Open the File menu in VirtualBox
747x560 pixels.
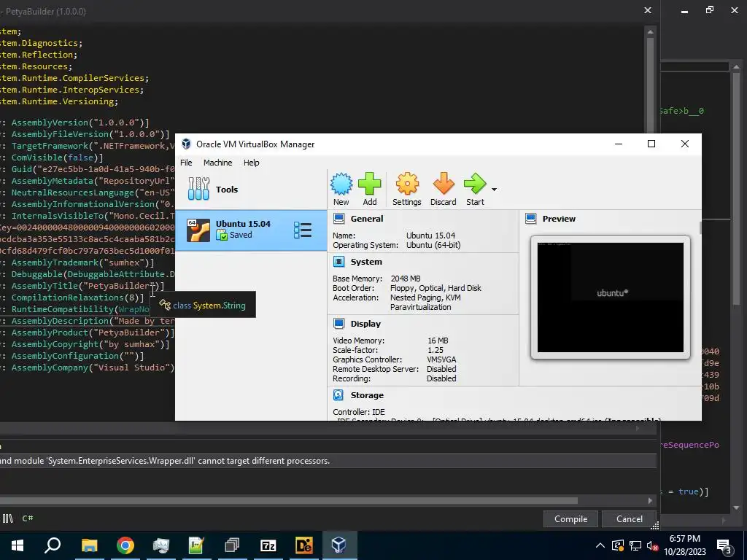click(x=186, y=163)
